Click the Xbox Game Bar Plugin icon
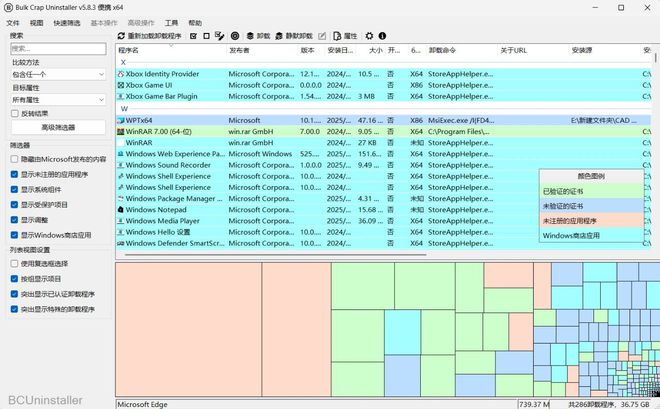Image resolution: width=660 pixels, height=409 pixels. pyautogui.click(x=121, y=96)
